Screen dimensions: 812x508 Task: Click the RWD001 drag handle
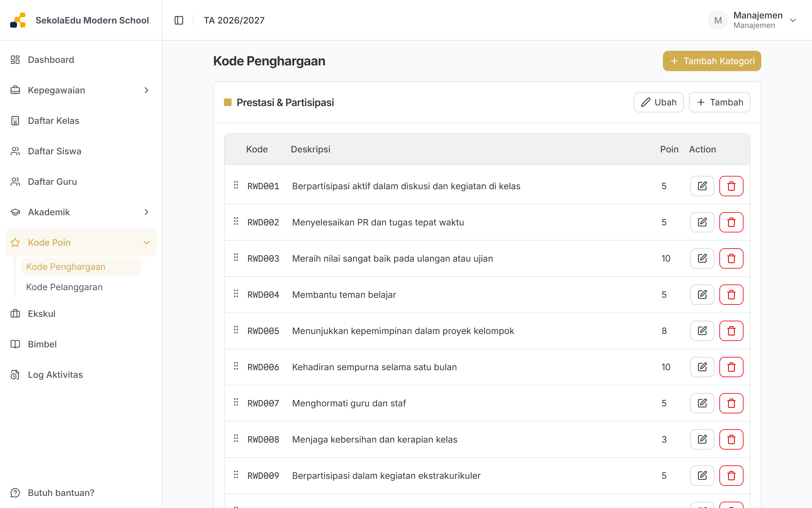point(236,185)
